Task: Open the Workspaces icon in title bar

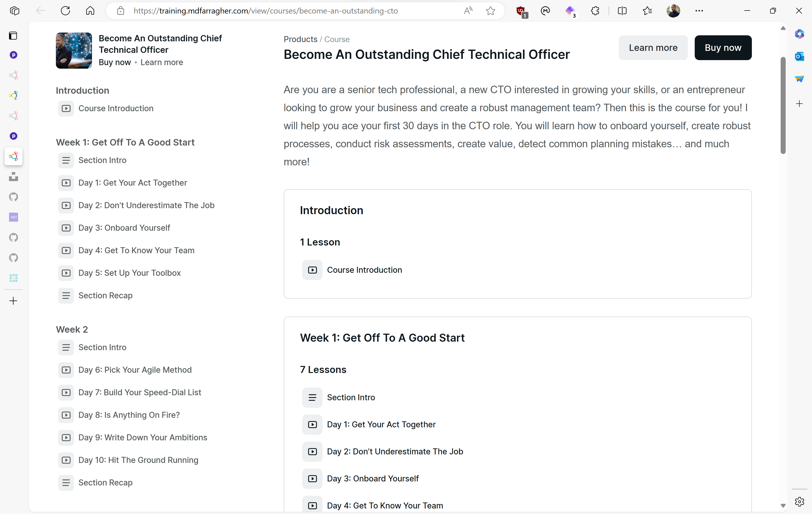Action: 15,11
